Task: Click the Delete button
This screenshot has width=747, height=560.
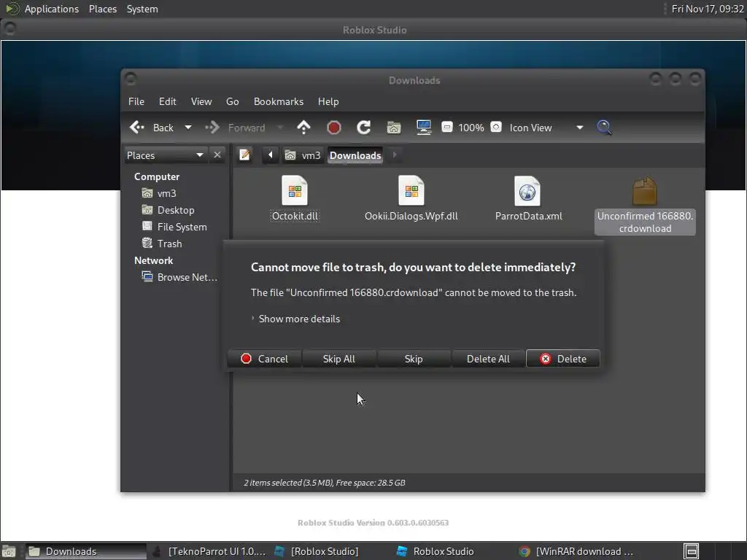Action: pos(562,359)
